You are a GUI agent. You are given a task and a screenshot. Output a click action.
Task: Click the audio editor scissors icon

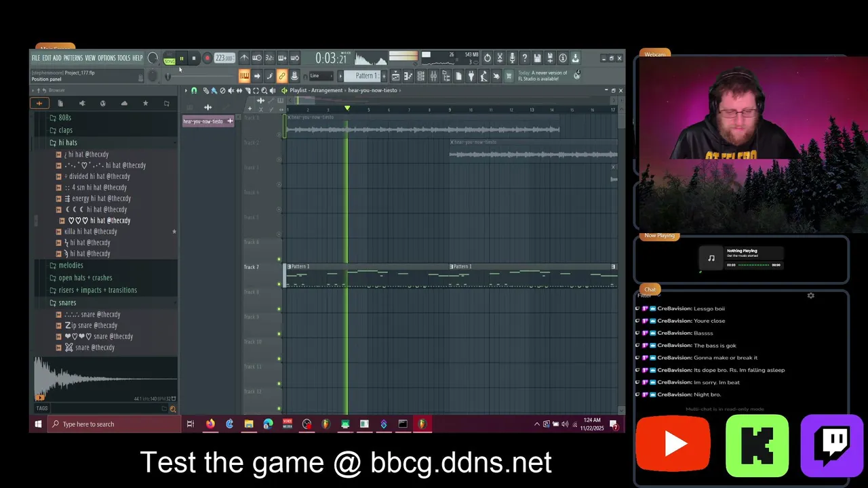(x=500, y=58)
